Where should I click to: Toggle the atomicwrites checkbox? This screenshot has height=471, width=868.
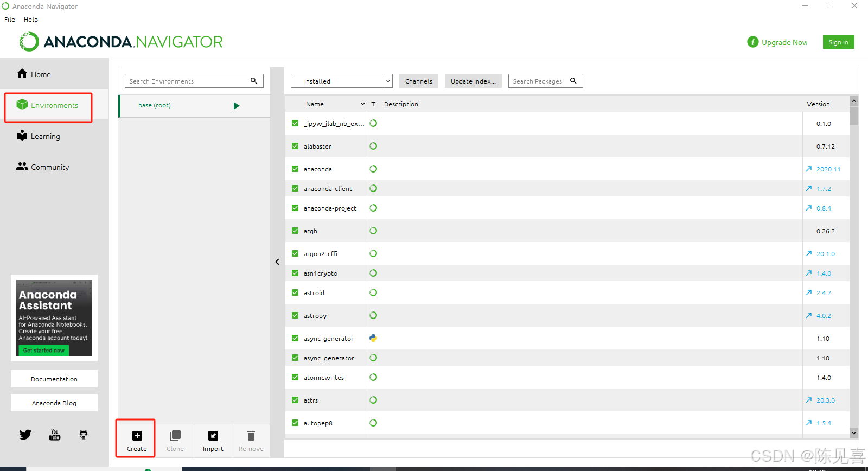coord(295,377)
